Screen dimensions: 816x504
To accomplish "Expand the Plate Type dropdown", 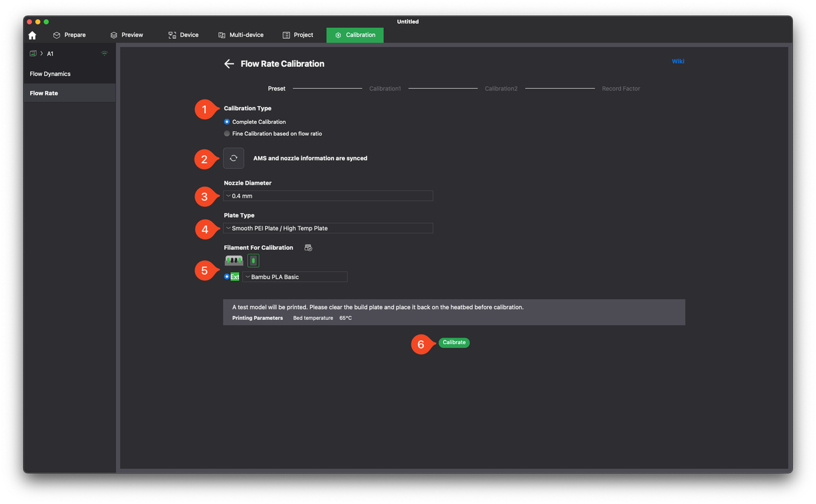I will tap(328, 228).
